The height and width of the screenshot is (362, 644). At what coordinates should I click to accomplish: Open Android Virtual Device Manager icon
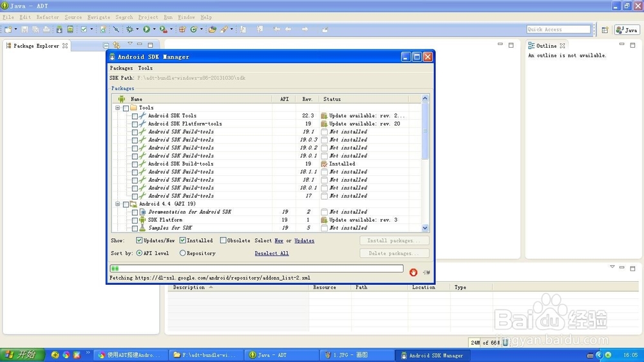(x=70, y=29)
